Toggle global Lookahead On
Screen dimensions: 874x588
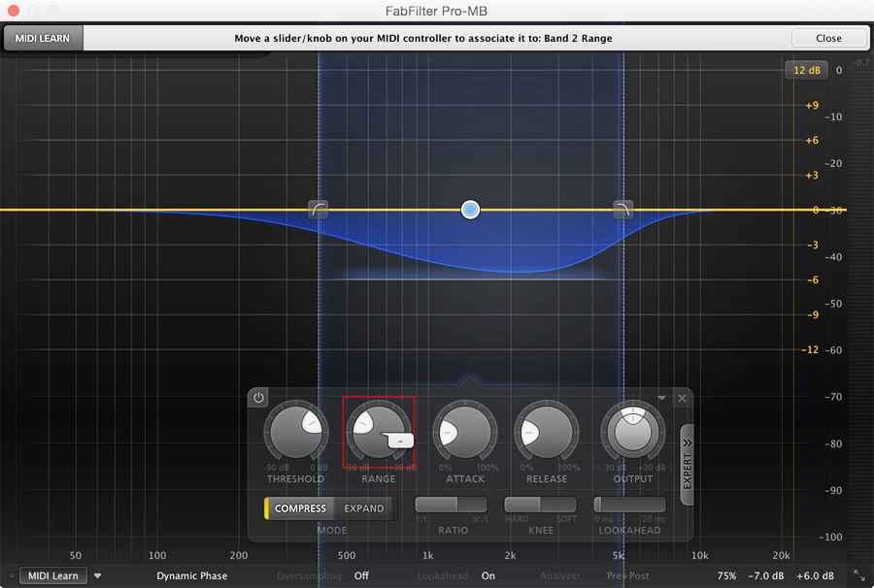487,575
